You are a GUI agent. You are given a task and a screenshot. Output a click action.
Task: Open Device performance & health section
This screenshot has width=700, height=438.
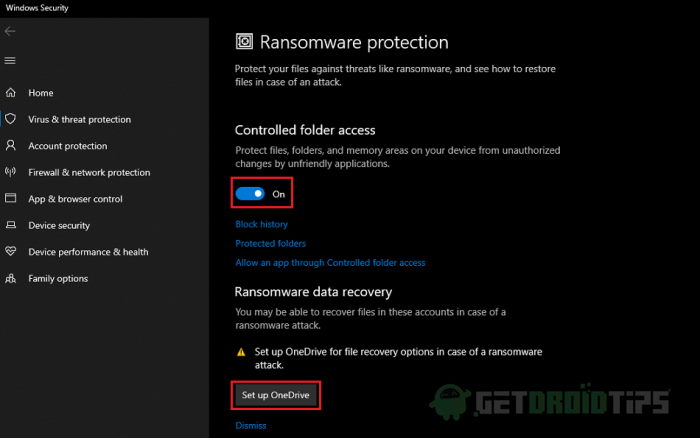coord(88,252)
